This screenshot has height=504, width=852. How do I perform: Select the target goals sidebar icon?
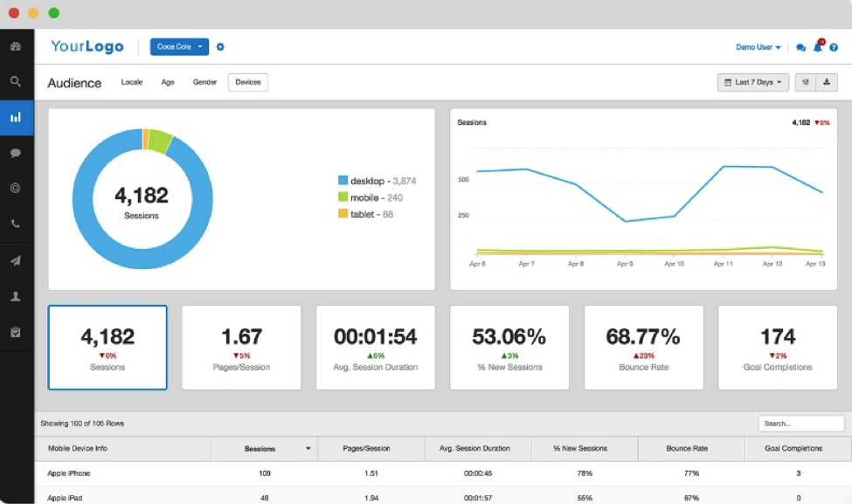click(x=17, y=187)
